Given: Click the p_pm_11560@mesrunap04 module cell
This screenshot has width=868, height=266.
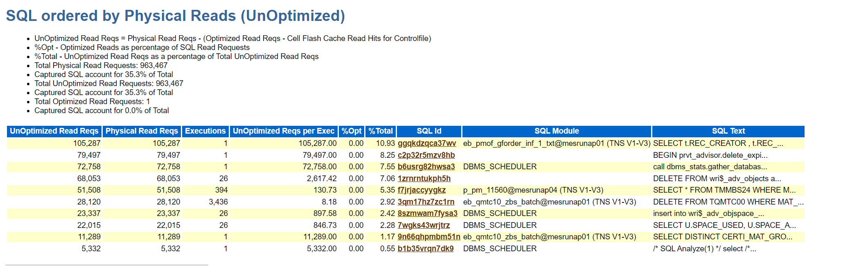Looking at the screenshot, I should click(533, 190).
